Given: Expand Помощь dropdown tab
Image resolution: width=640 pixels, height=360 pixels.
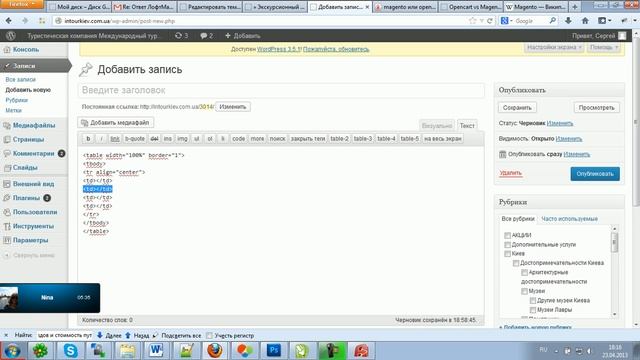Looking at the screenshot, I should (604, 47).
